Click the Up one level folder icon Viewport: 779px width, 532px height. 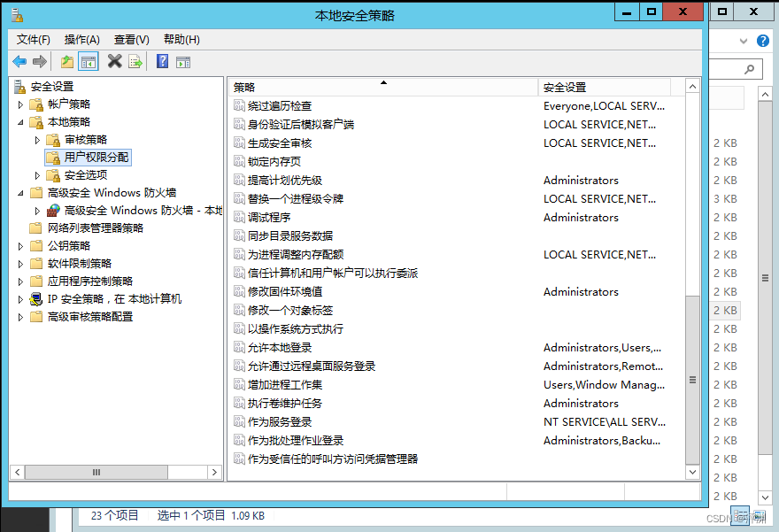[x=67, y=61]
